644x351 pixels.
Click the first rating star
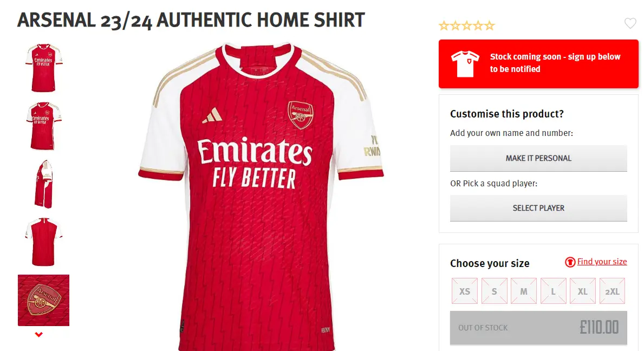click(445, 25)
